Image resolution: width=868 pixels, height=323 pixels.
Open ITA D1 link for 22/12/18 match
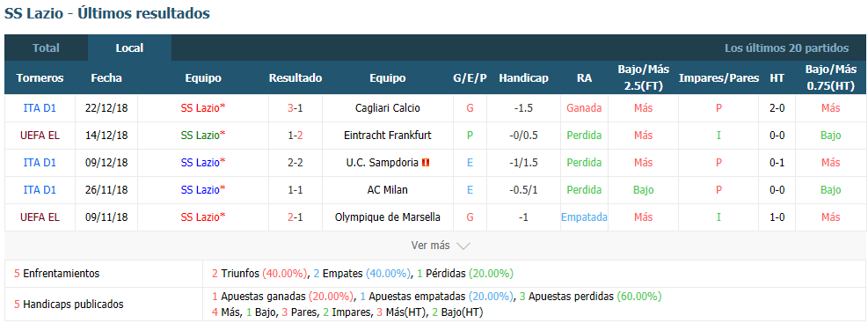click(x=40, y=108)
